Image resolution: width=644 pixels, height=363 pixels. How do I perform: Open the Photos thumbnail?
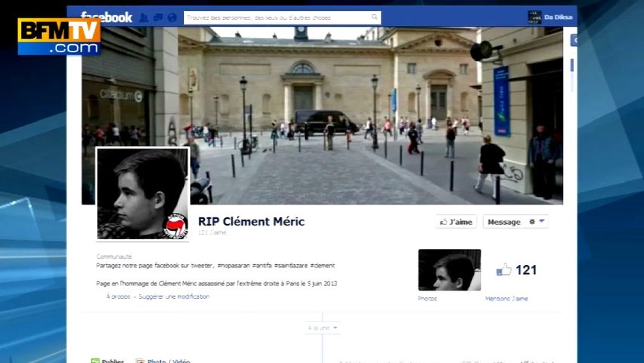point(450,270)
